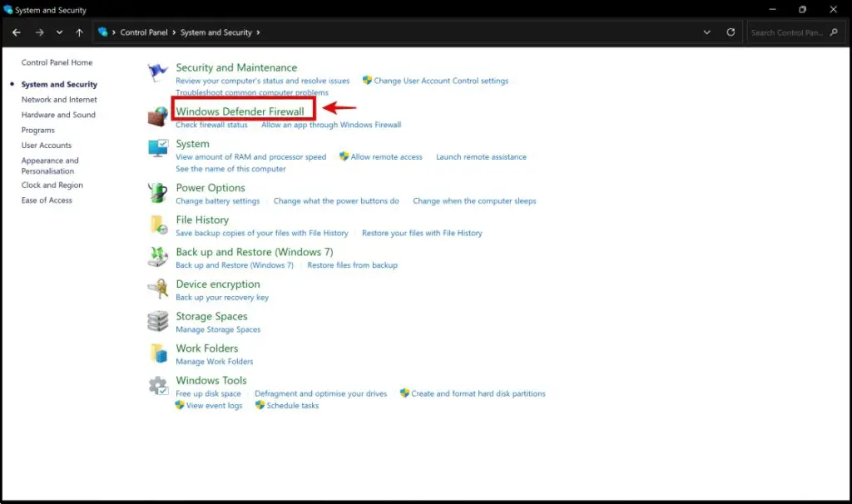
Task: Click the File History folder icon
Action: pos(157,225)
